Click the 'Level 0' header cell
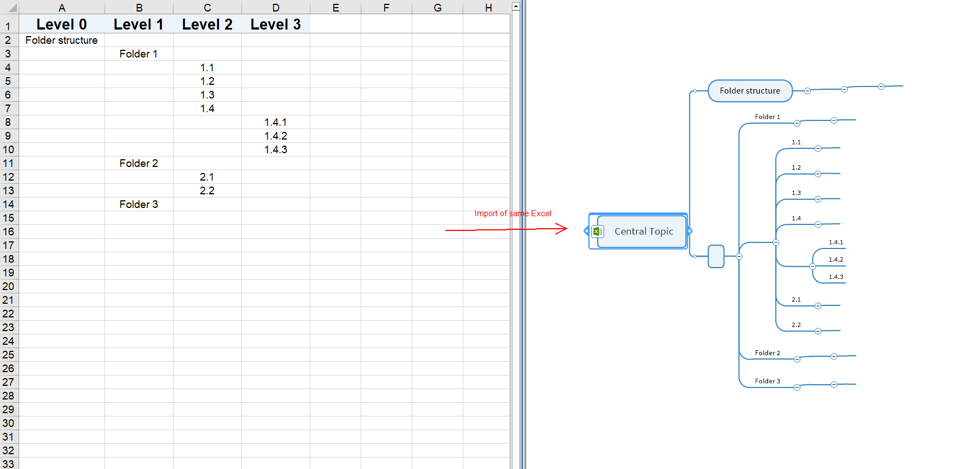The width and height of the screenshot is (980, 469). pyautogui.click(x=62, y=24)
